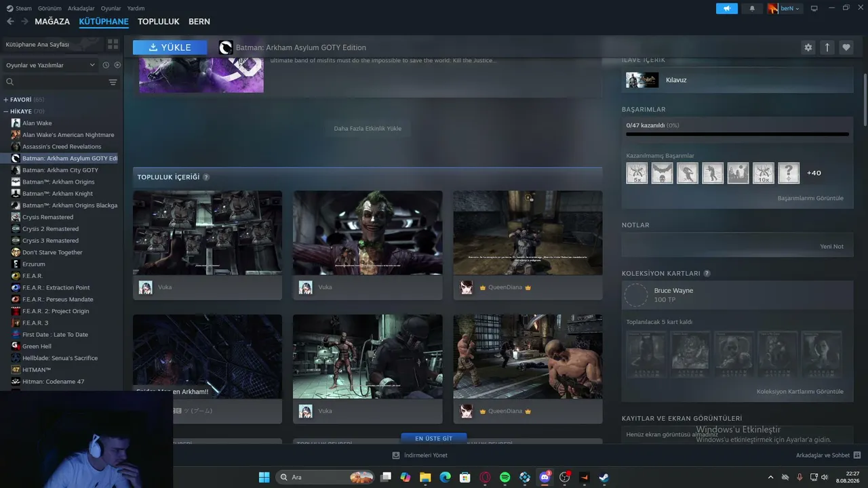Switch to the TOPLULUK tab
The height and width of the screenshot is (488, 868).
click(x=159, y=22)
